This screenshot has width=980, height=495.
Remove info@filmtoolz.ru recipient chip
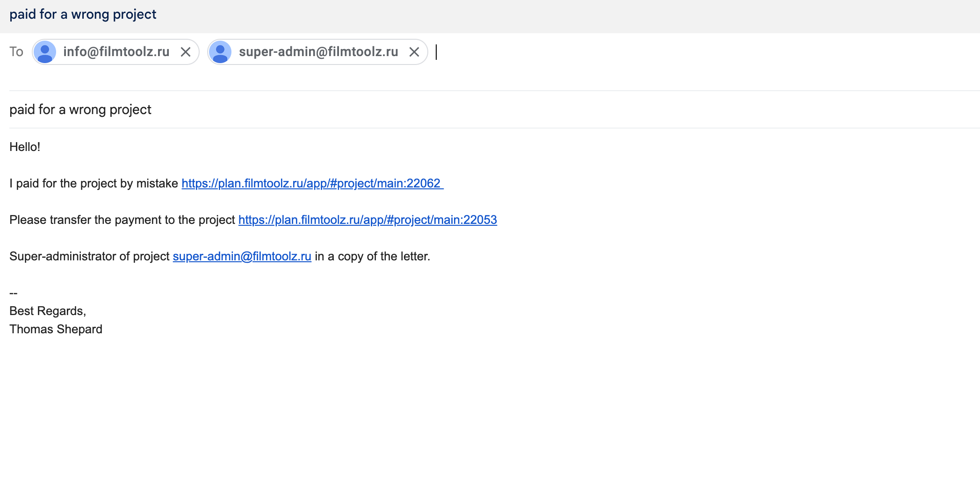coord(186,52)
